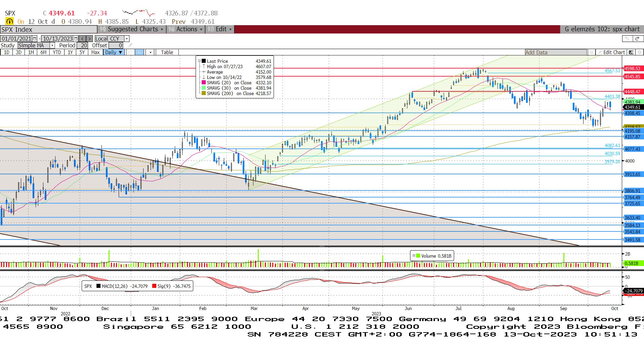Select the 6M range tab

[x=43, y=52]
